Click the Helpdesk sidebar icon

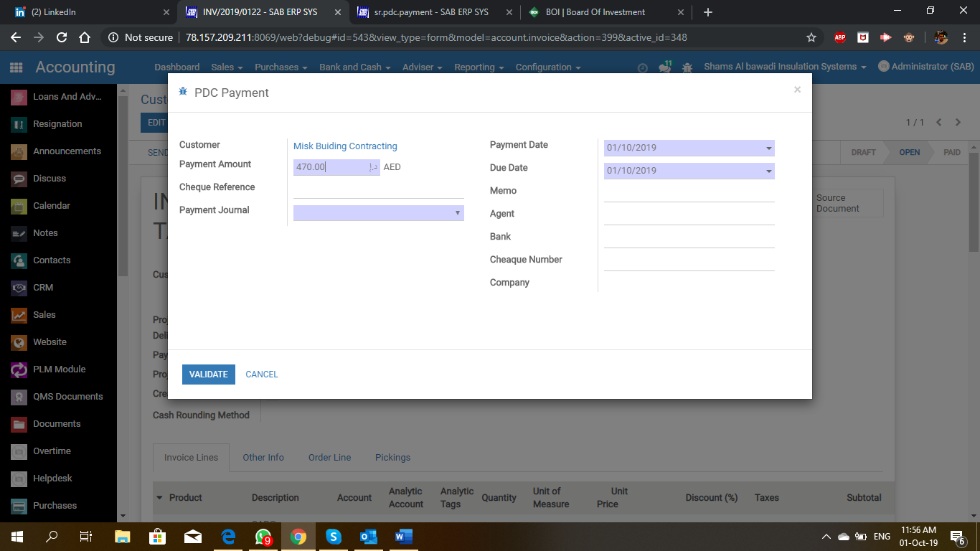[19, 479]
